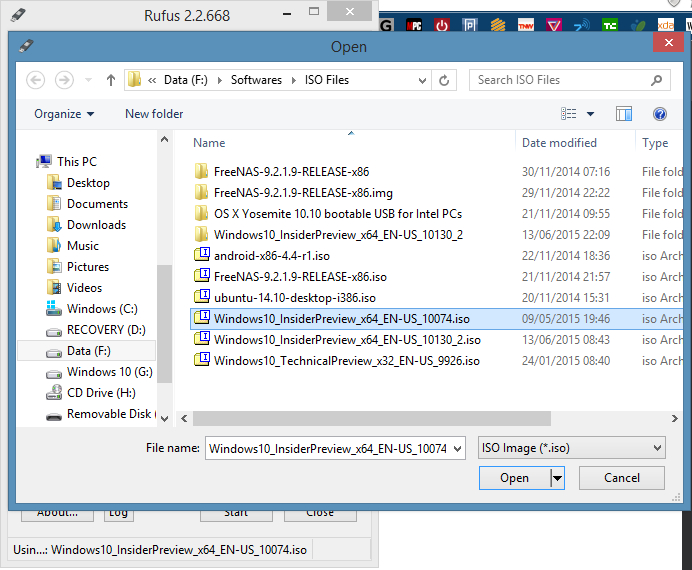Click the Help question mark icon
Screen dimensions: 692x570
659,114
